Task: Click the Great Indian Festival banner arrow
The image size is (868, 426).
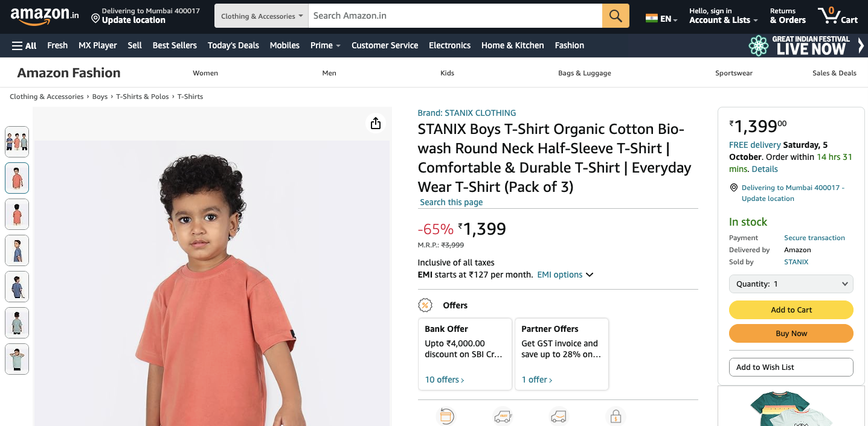Action: [861, 45]
